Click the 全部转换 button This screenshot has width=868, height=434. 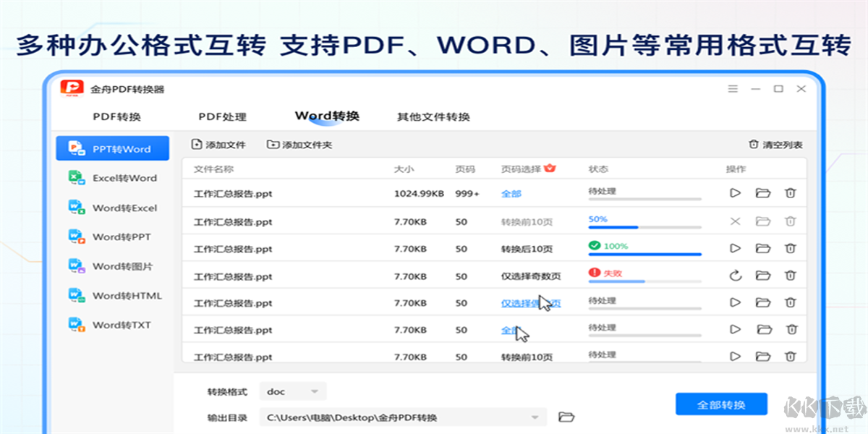tap(720, 404)
